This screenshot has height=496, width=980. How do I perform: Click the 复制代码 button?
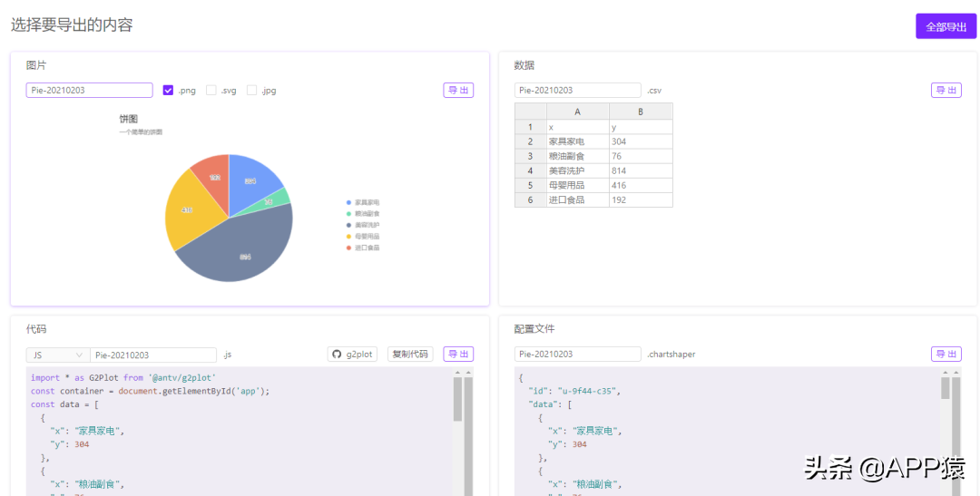(410, 355)
